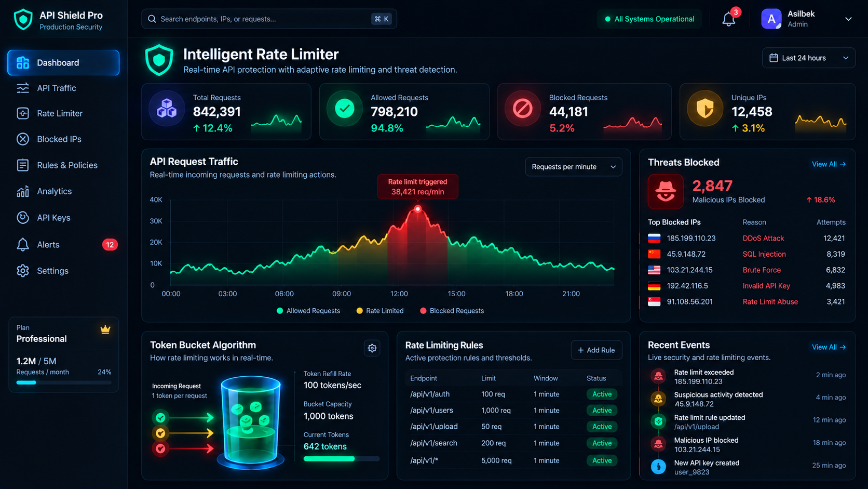This screenshot has width=868, height=489.
Task: Click the Allowed Requests checkmark icon
Action: pyautogui.click(x=345, y=109)
